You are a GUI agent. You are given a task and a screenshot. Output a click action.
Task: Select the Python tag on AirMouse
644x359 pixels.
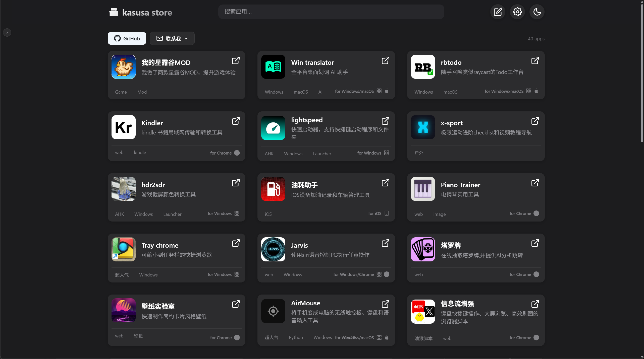coord(296,337)
